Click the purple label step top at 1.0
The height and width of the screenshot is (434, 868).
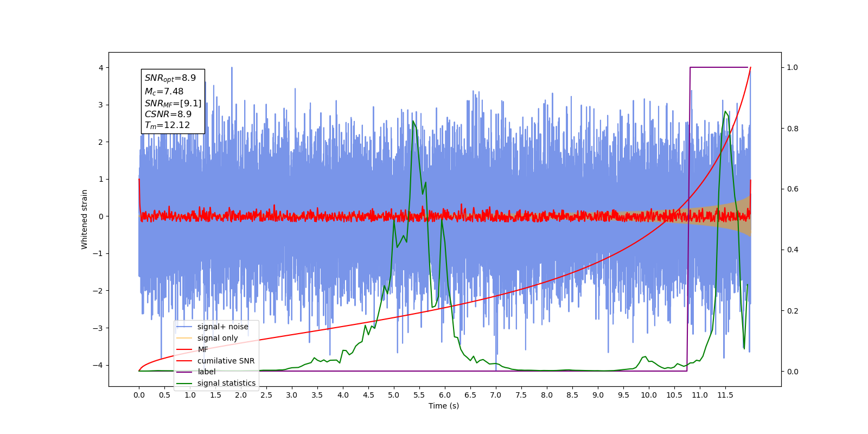point(719,67)
